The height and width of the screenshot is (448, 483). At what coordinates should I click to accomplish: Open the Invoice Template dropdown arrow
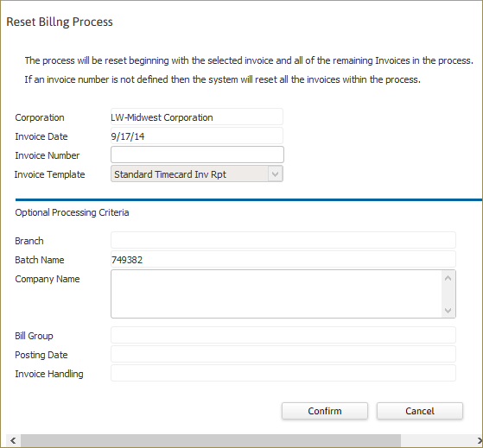tap(275, 174)
